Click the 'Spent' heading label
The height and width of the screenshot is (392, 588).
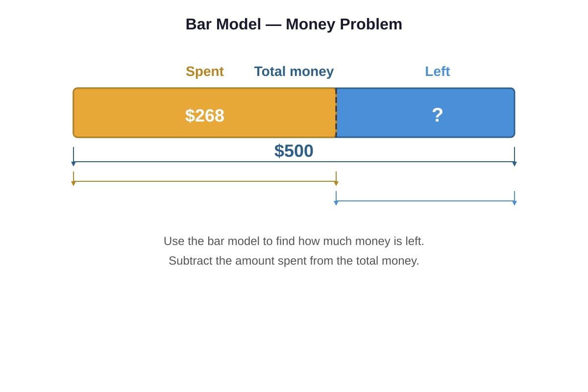tap(205, 72)
